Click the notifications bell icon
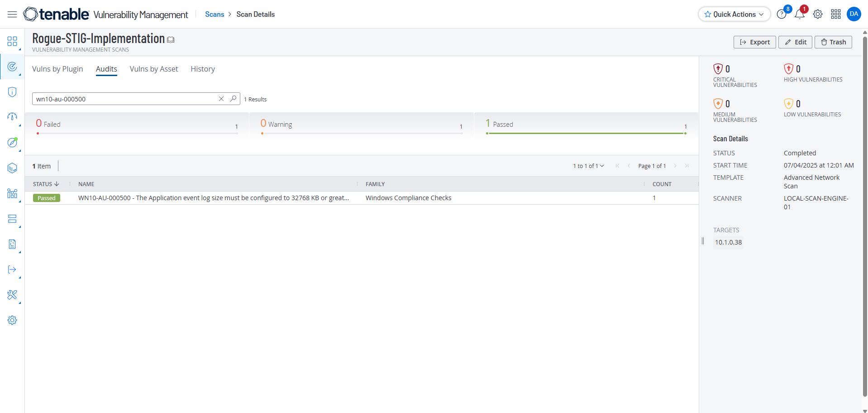The height and width of the screenshot is (413, 868). [x=799, y=14]
